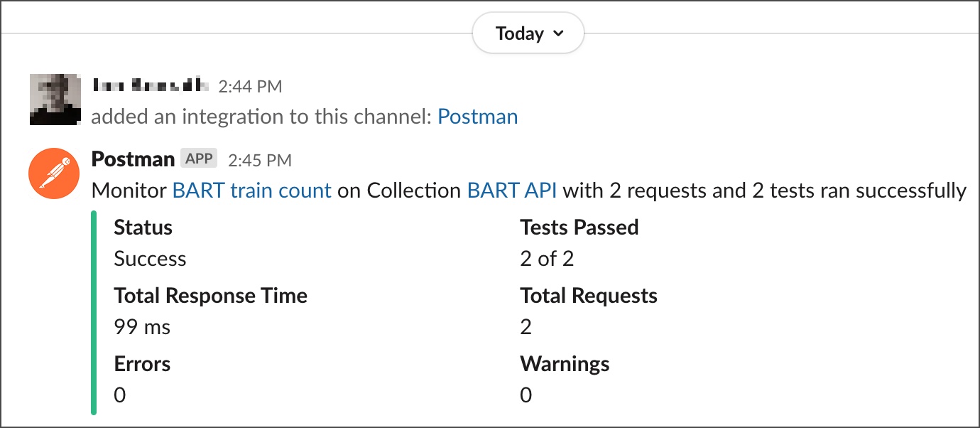
Task: Open the Postman integration link
Action: click(477, 117)
